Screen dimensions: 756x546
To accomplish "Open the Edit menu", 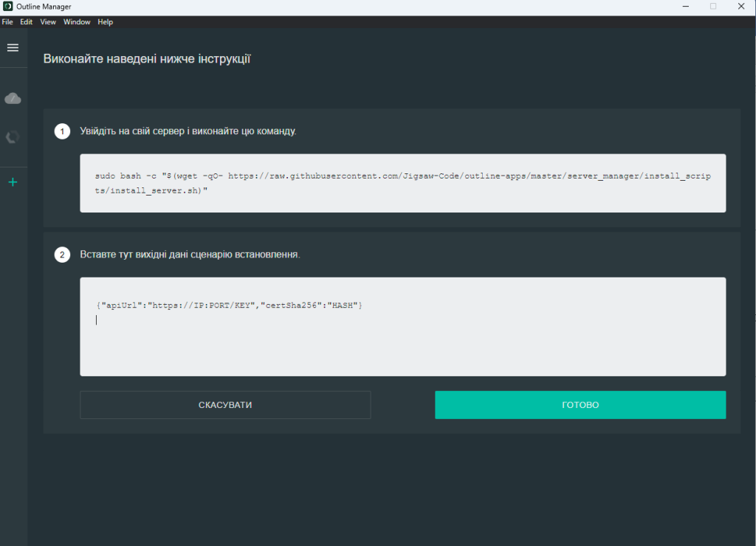I will tap(27, 22).
